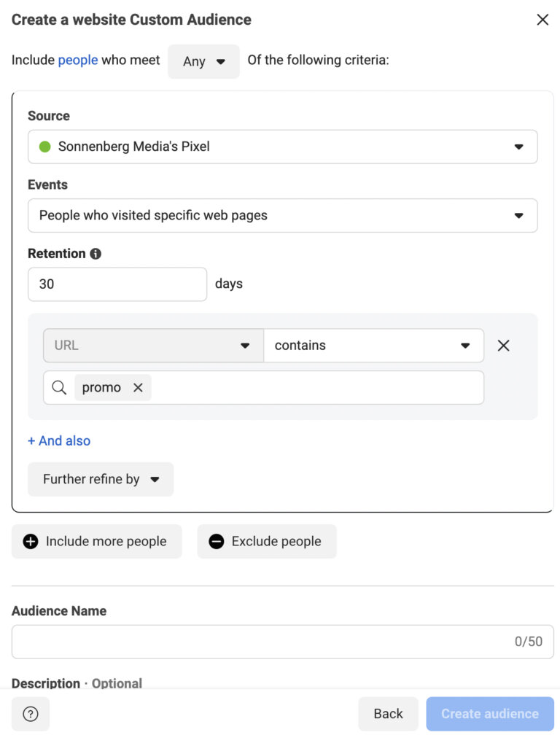Expand the Further refine by menu
Screen dimensions: 560x735
(100, 479)
